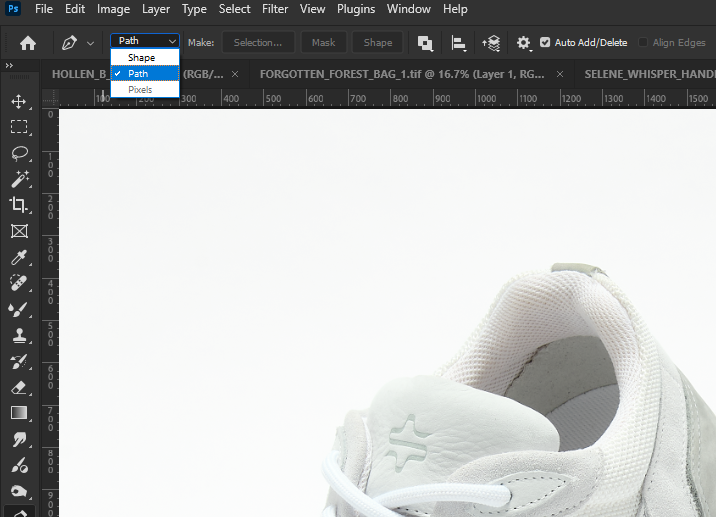Switch to the FORGOTTEN_FOREST_BAG_1.tif tab

[400, 75]
